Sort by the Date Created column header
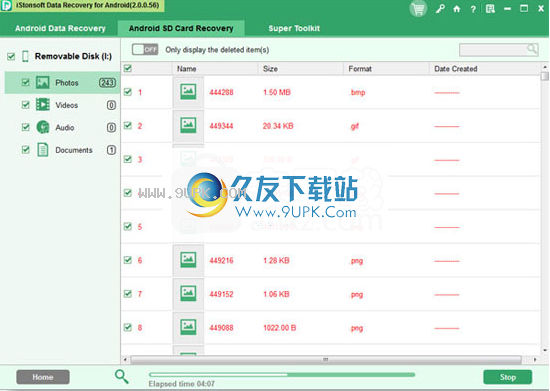 point(485,69)
